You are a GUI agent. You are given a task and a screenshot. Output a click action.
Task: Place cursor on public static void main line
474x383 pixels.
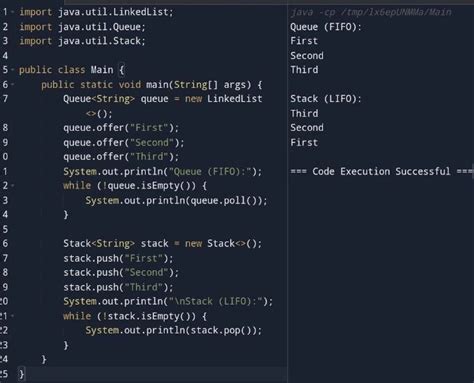pos(152,85)
